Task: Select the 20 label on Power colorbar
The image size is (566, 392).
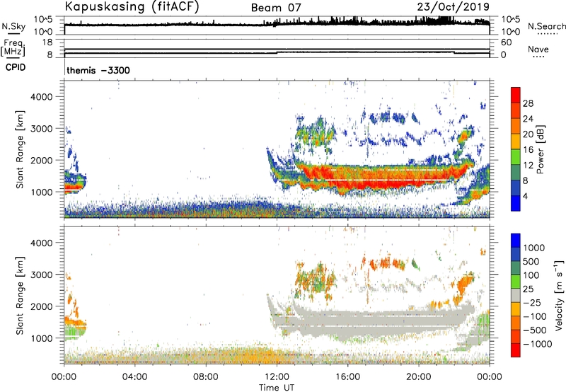Action: [528, 134]
